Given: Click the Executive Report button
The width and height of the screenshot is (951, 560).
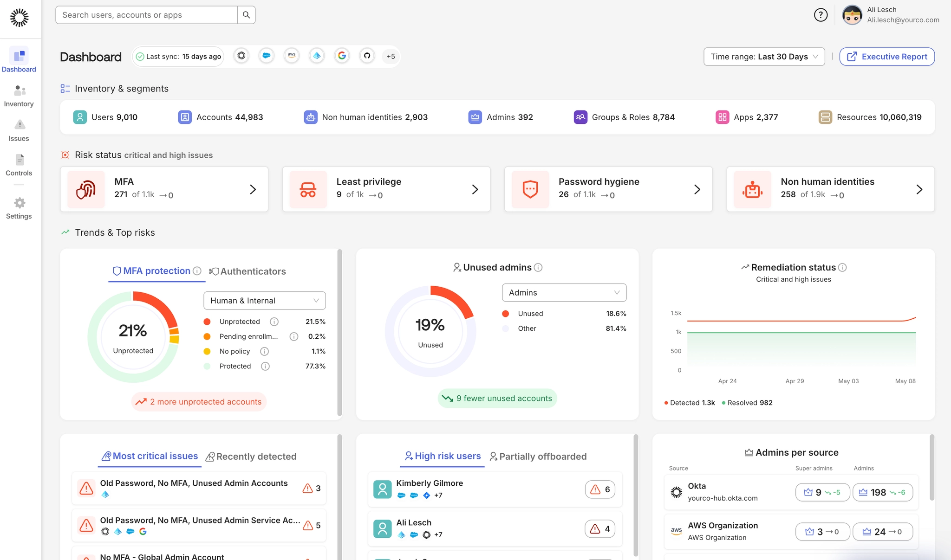Looking at the screenshot, I should [887, 57].
